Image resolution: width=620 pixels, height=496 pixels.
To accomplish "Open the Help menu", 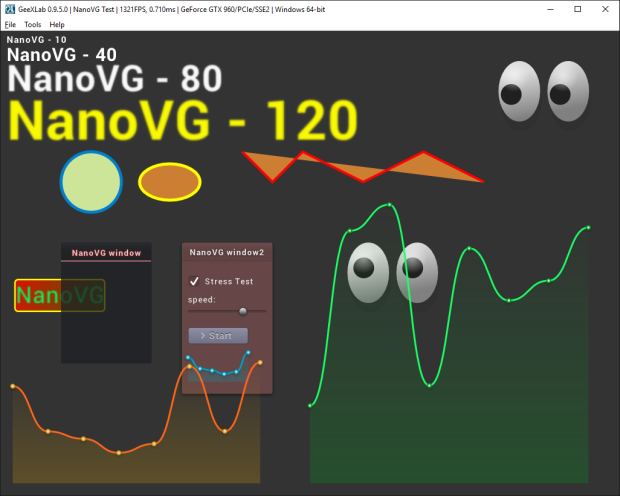I will 57,25.
